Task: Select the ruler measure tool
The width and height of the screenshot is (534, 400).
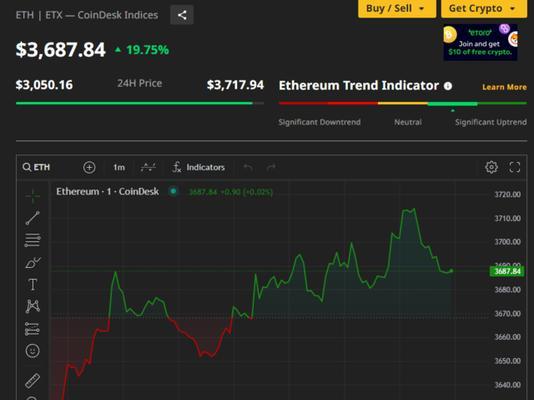Action: (33, 381)
